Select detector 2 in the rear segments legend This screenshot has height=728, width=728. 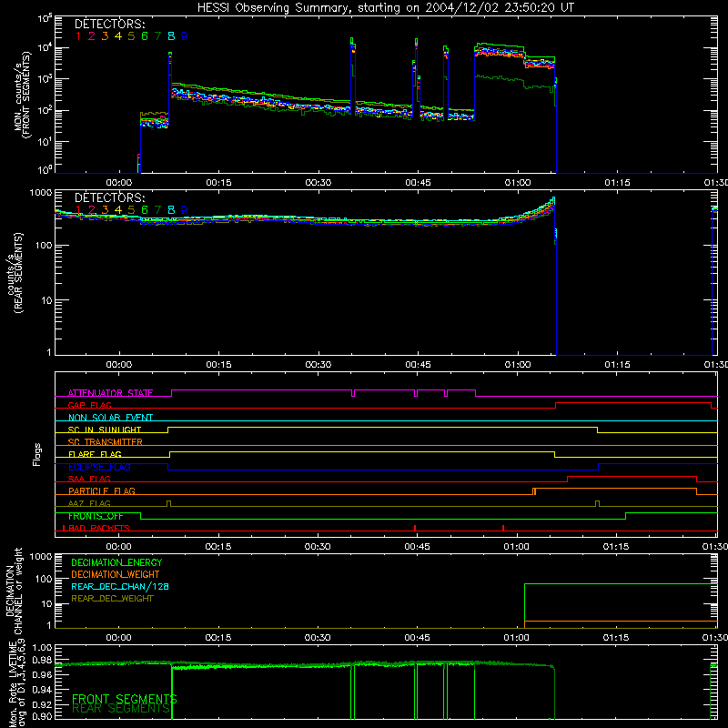point(92,210)
